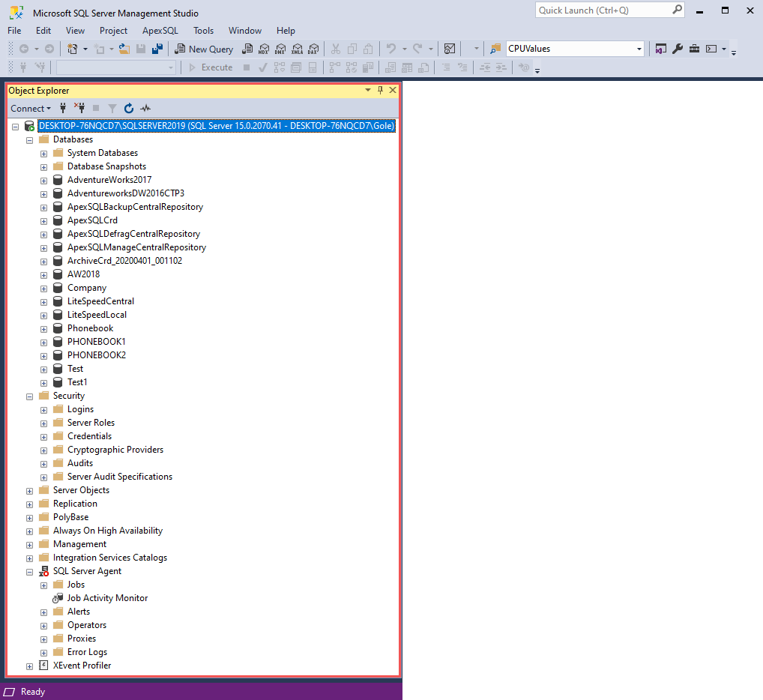
Task: Select the Company database
Action: coord(87,288)
